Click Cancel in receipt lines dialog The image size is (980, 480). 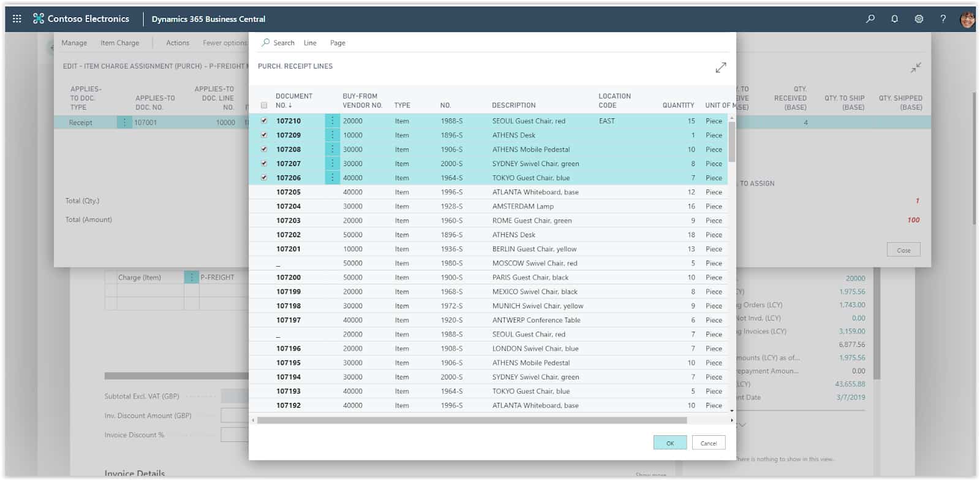coord(709,443)
